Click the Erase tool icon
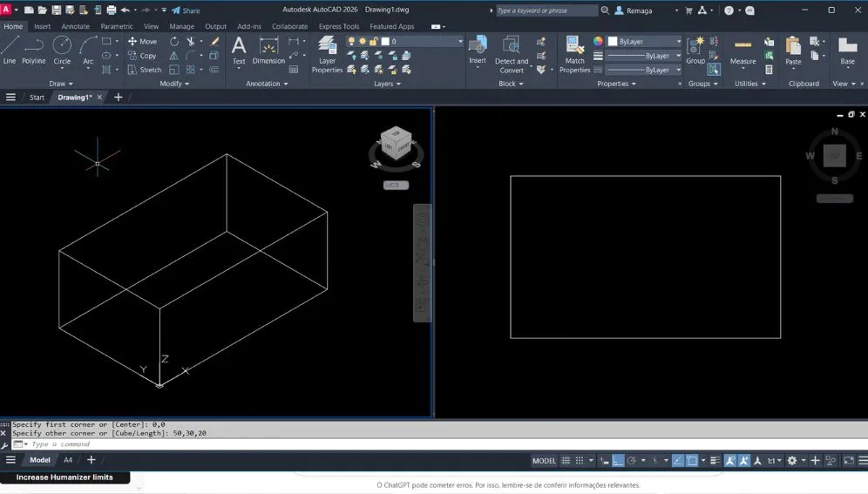The width and height of the screenshot is (868, 494). click(214, 42)
